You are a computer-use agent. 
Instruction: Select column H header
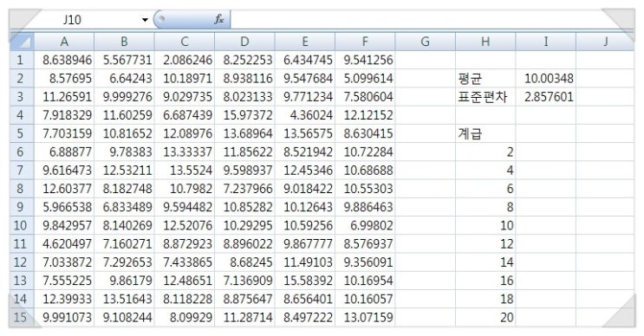485,42
